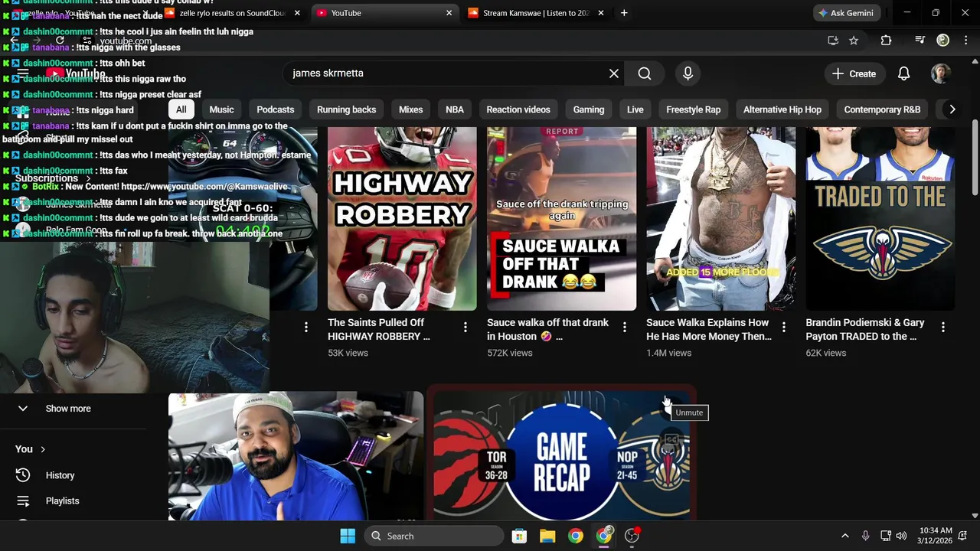Click the Create button
The height and width of the screenshot is (551, 980).
[854, 73]
